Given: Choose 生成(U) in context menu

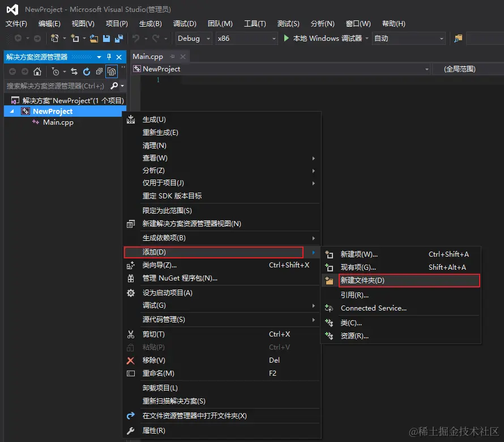Looking at the screenshot, I should click(x=223, y=120).
